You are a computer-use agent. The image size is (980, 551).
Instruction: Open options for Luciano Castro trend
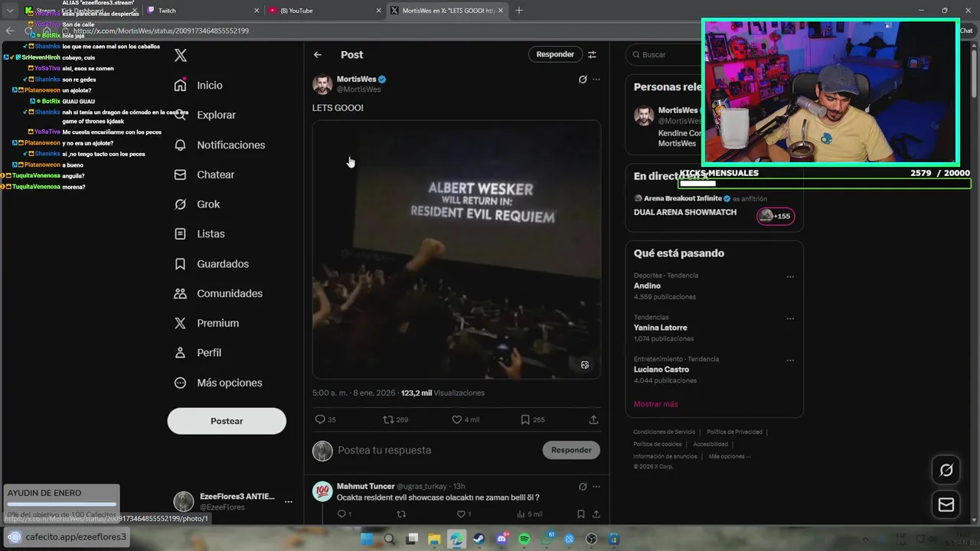[790, 360]
